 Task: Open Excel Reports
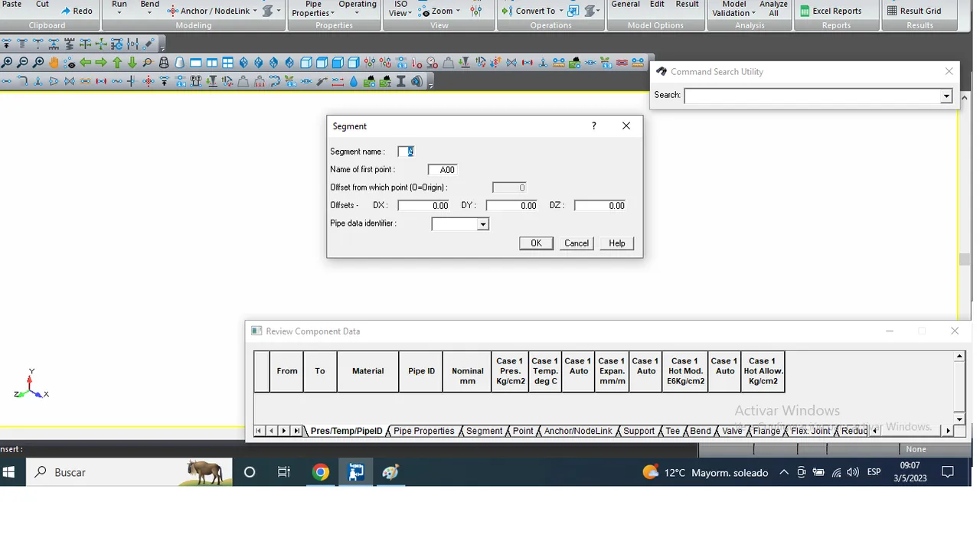[831, 11]
